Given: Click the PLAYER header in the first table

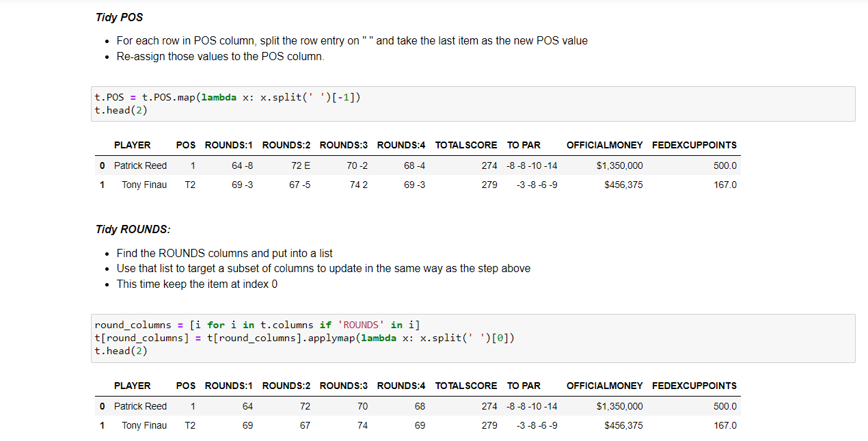Looking at the screenshot, I should [133, 145].
